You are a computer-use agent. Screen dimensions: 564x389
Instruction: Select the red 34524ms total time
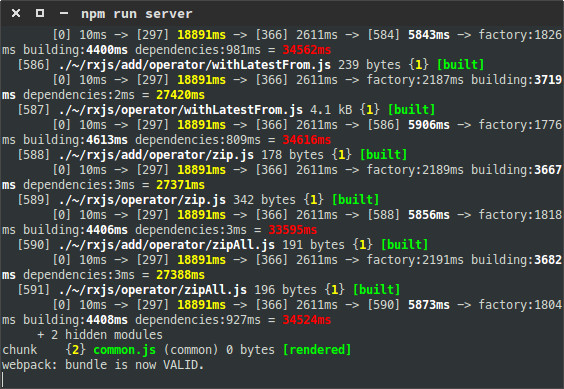(306, 320)
